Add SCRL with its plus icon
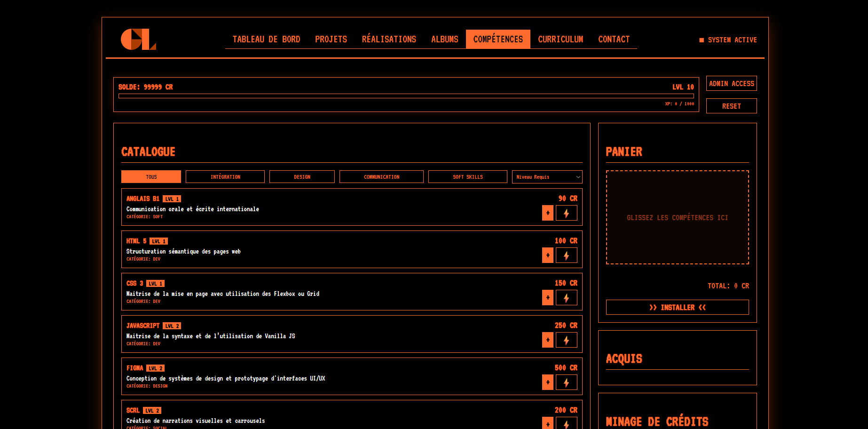Screen dimensions: 868x429 click(x=548, y=423)
